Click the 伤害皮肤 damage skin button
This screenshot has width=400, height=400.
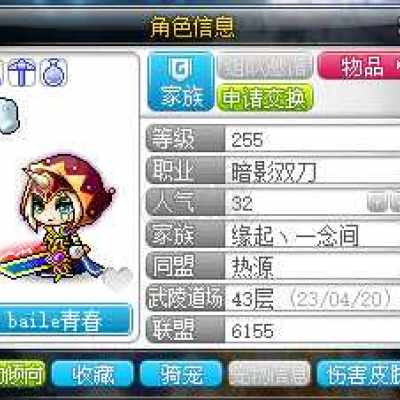(x=358, y=374)
